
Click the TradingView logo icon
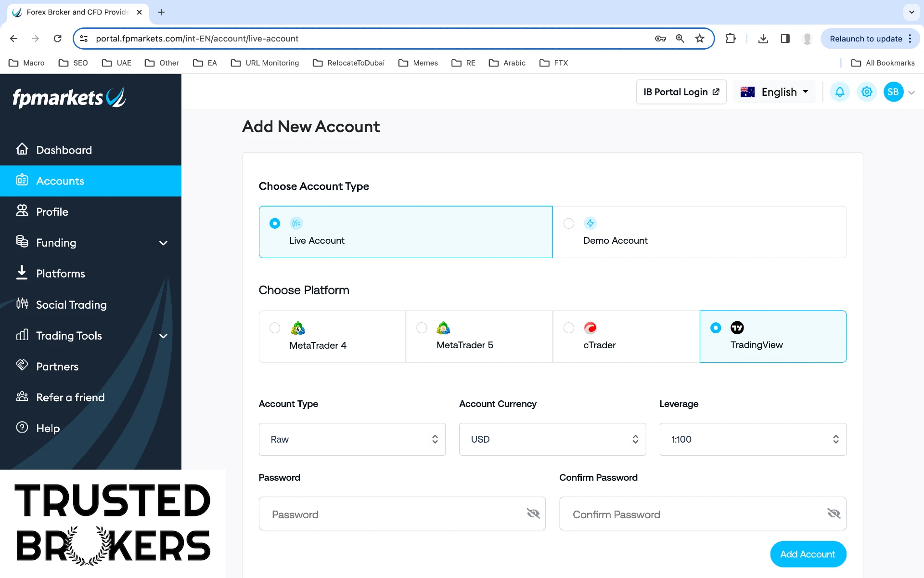(737, 328)
